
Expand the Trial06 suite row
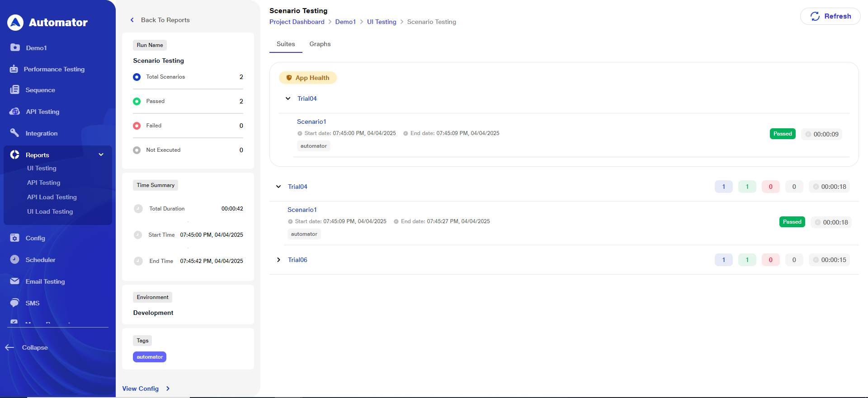pyautogui.click(x=278, y=260)
